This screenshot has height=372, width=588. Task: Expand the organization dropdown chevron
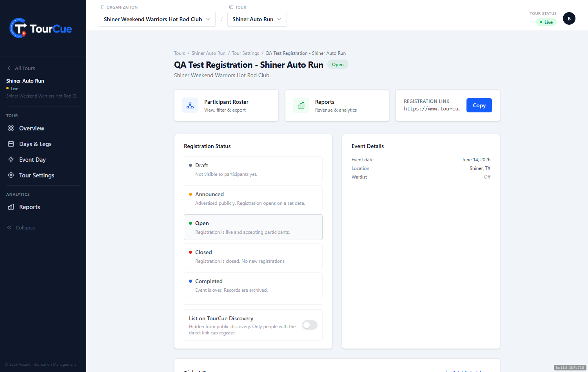click(x=208, y=19)
